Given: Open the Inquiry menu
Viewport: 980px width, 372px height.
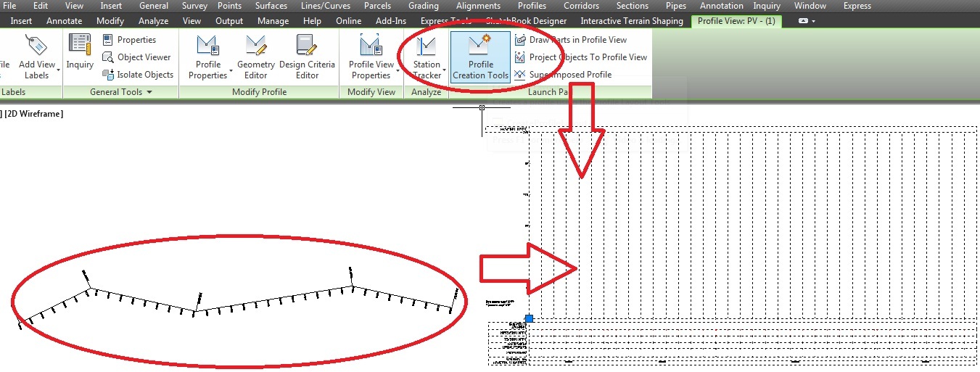Looking at the screenshot, I should click(767, 6).
